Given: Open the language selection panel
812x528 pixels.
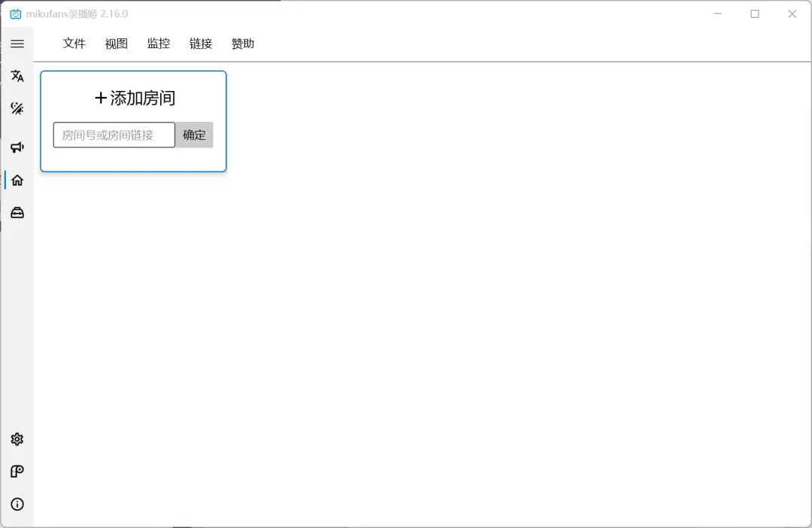Looking at the screenshot, I should click(17, 76).
